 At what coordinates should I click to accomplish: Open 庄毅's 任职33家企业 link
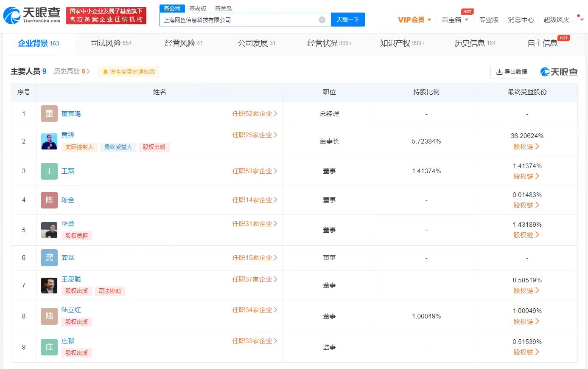click(255, 341)
